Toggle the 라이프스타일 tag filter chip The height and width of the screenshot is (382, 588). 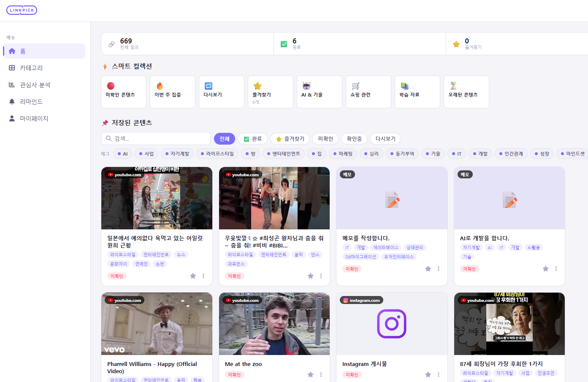point(217,154)
